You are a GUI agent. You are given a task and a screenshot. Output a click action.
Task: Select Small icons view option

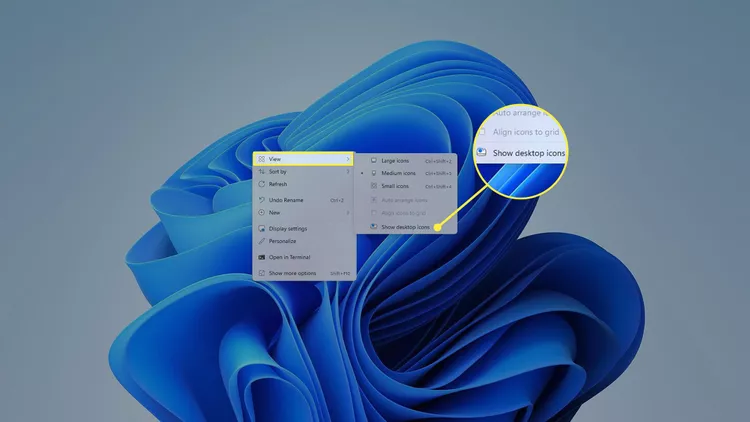[406, 186]
